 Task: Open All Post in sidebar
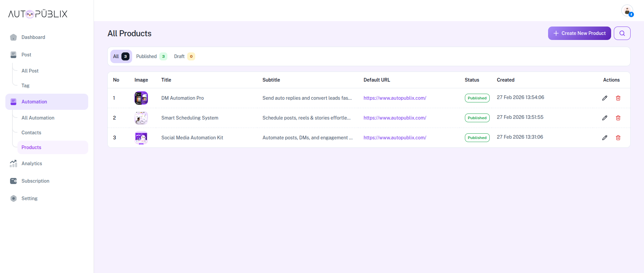(x=53, y=71)
